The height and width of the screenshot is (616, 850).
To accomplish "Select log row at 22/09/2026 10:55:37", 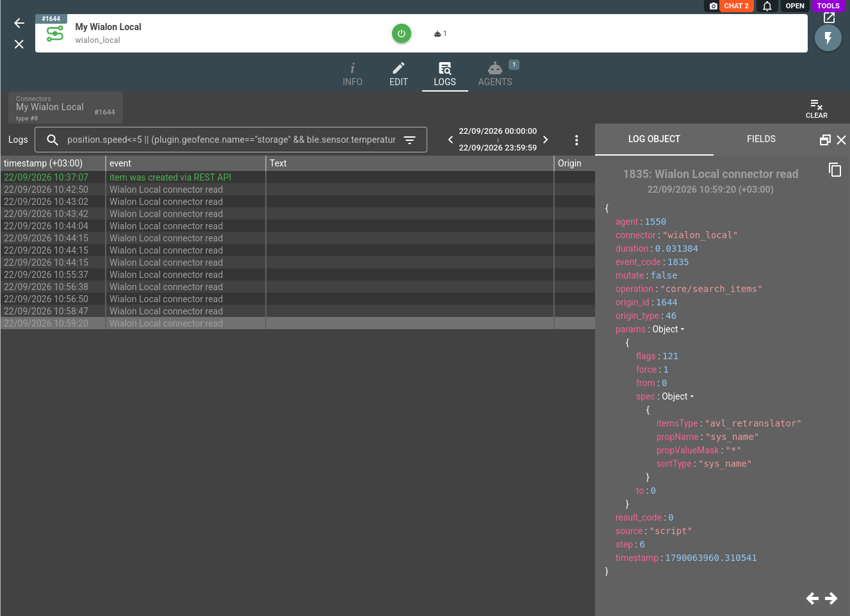I will 298,275.
